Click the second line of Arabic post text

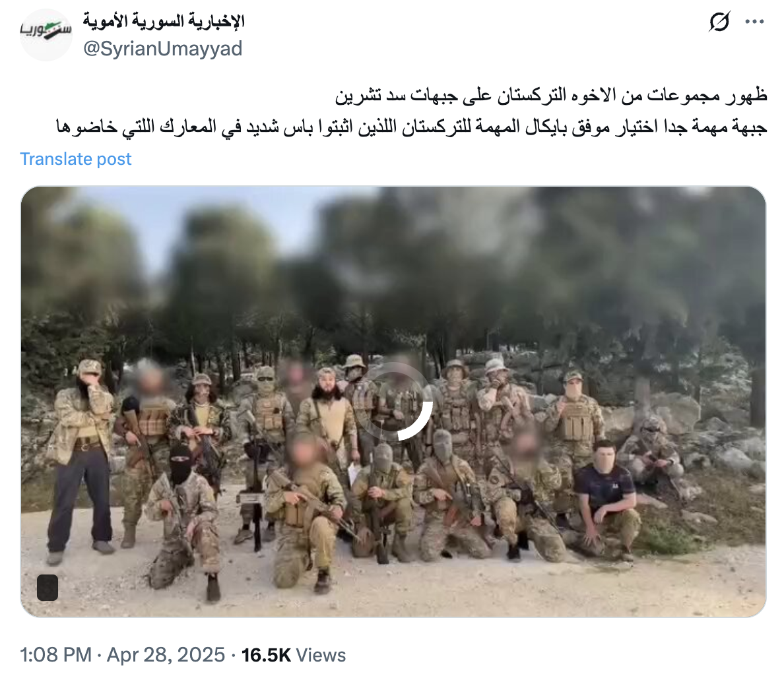point(412,127)
